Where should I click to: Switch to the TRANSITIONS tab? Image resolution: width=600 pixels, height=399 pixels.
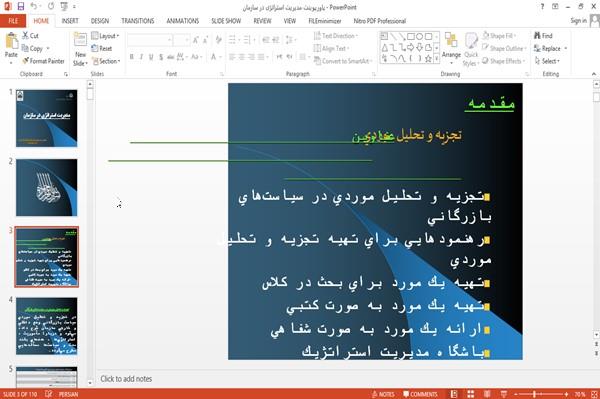coord(138,21)
